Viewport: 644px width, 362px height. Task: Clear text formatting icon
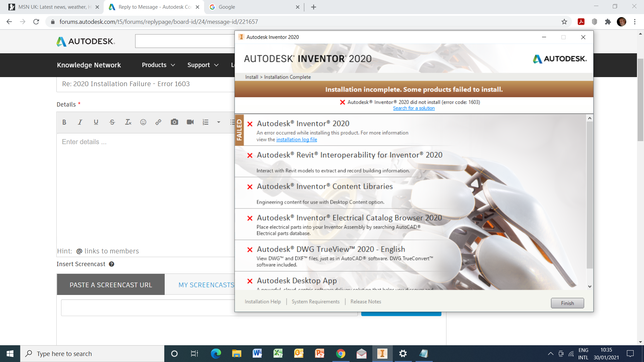128,122
